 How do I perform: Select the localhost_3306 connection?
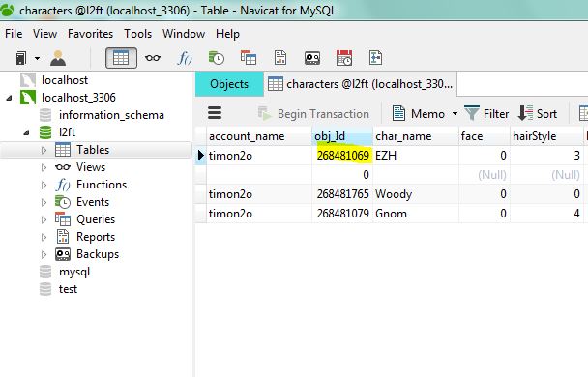(78, 98)
